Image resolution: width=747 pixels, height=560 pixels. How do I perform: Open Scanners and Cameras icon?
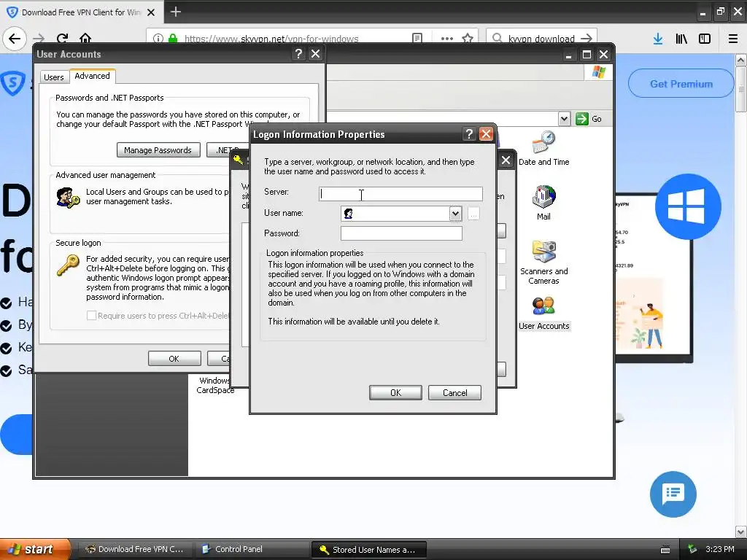[x=543, y=262]
